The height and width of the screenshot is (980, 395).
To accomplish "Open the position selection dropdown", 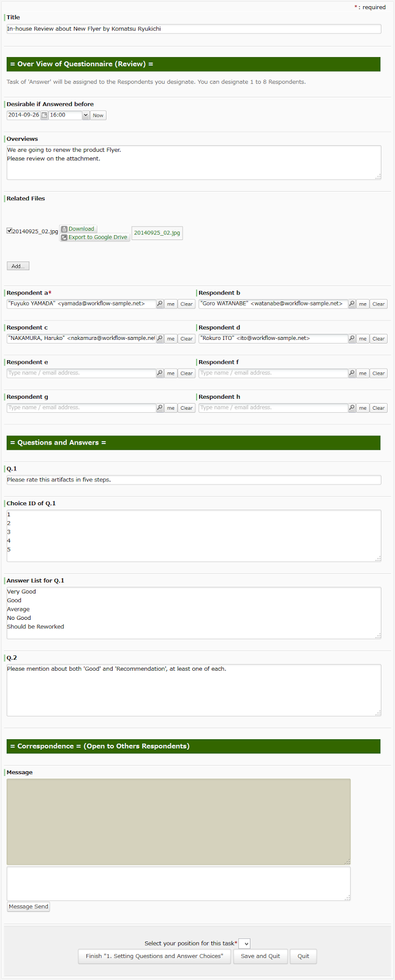I will [244, 944].
